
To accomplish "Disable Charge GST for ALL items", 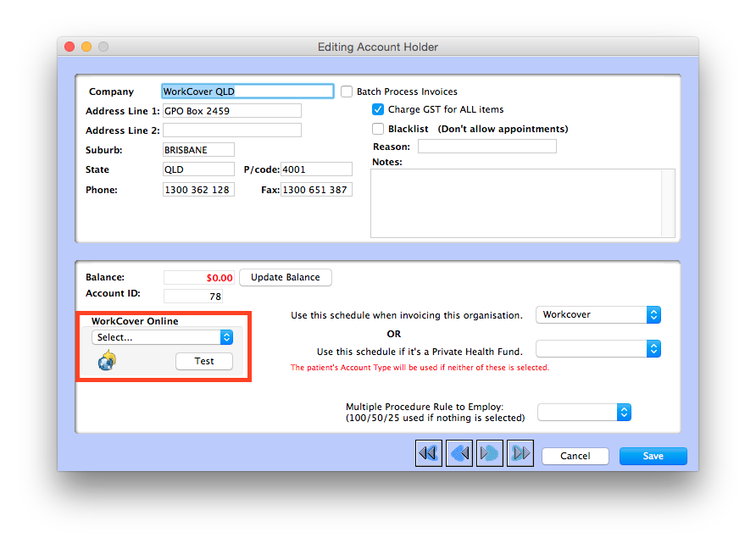I will click(x=377, y=109).
